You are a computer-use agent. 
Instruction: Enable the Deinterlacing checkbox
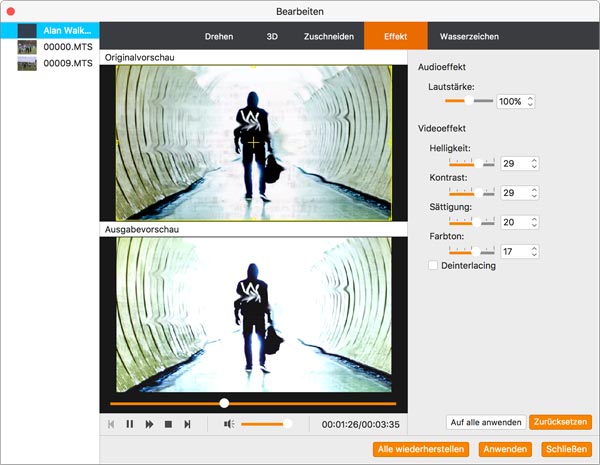click(433, 265)
